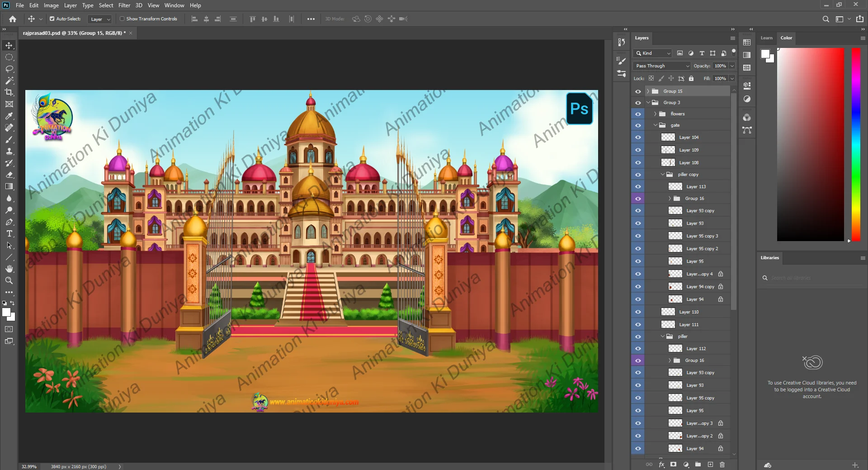Select the Horizontal Type tool
Viewport: 868px width, 470px height.
tap(9, 234)
